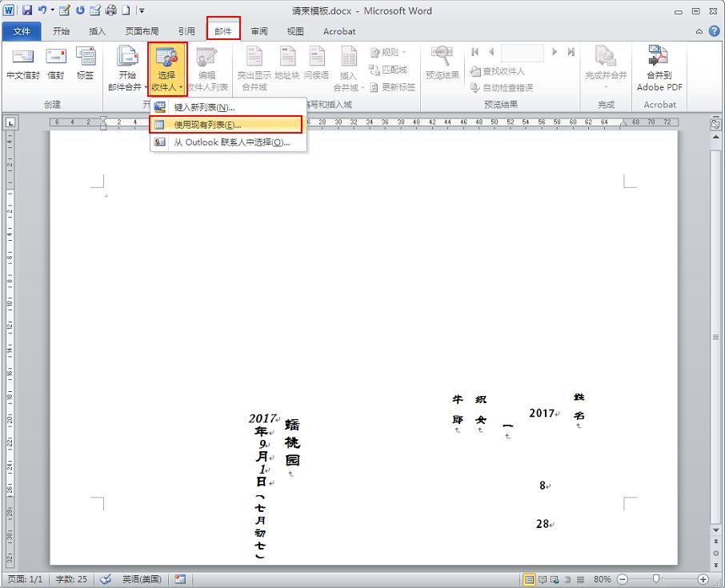Screen dimensions: 725x588
Task: Click the zoom out minus button
Action: (x=623, y=579)
